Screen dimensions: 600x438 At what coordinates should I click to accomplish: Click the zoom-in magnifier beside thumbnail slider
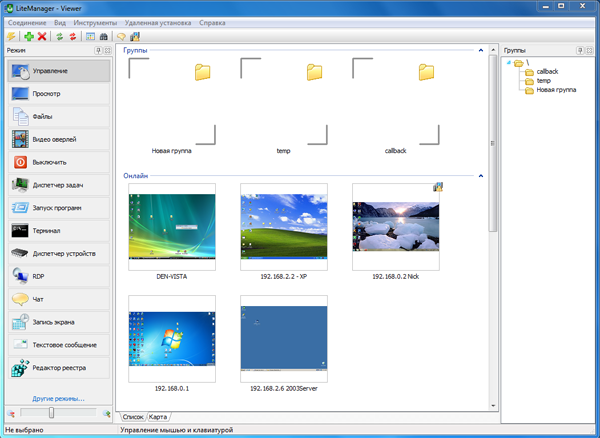pos(107,414)
